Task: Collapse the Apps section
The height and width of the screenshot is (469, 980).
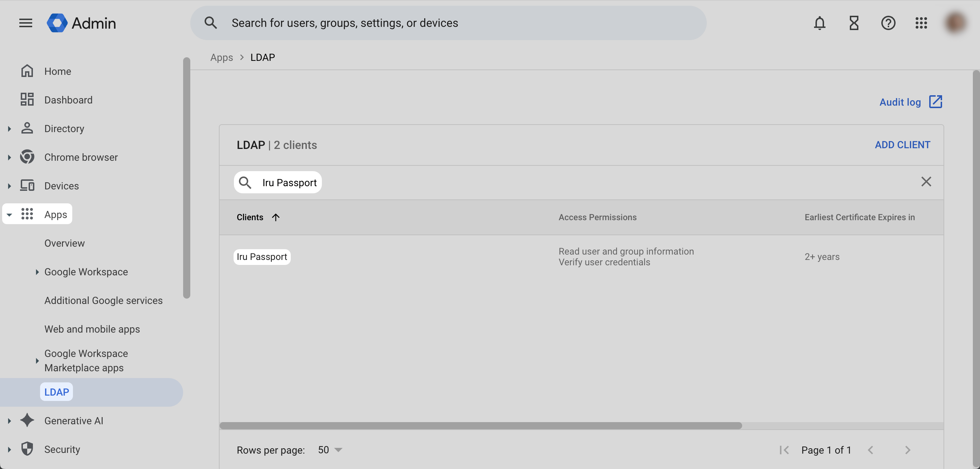Action: (9, 215)
